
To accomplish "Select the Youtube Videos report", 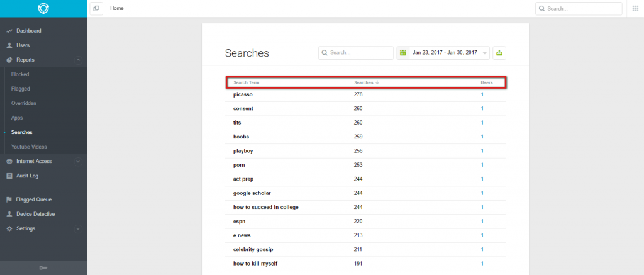I will coord(29,147).
